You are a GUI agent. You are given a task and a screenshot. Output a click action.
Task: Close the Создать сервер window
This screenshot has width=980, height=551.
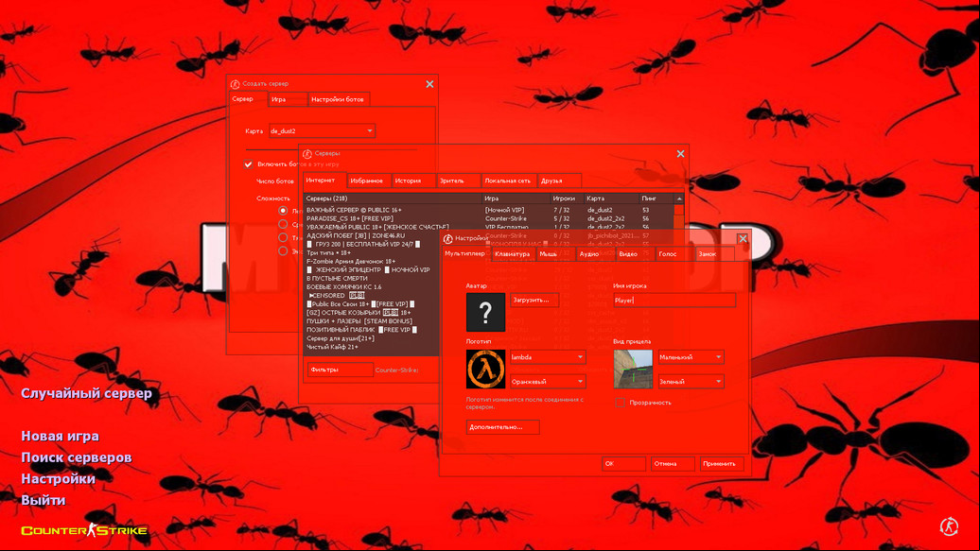(429, 84)
